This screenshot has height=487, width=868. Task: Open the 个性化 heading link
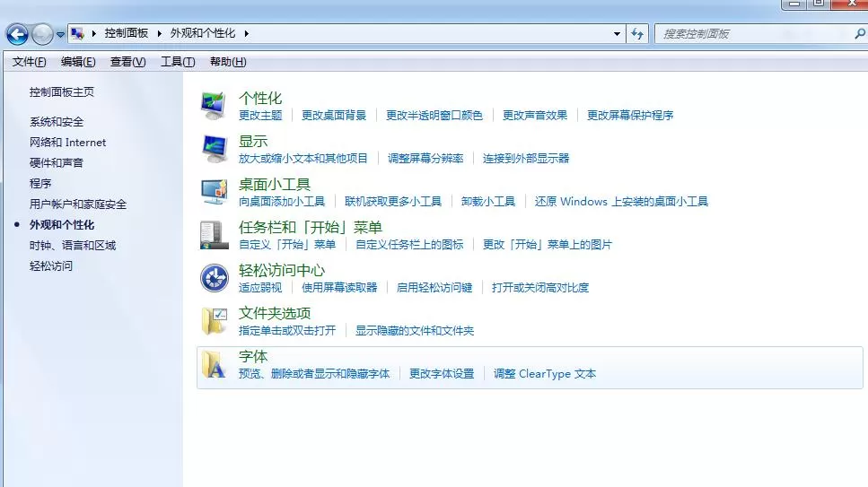[x=260, y=99]
